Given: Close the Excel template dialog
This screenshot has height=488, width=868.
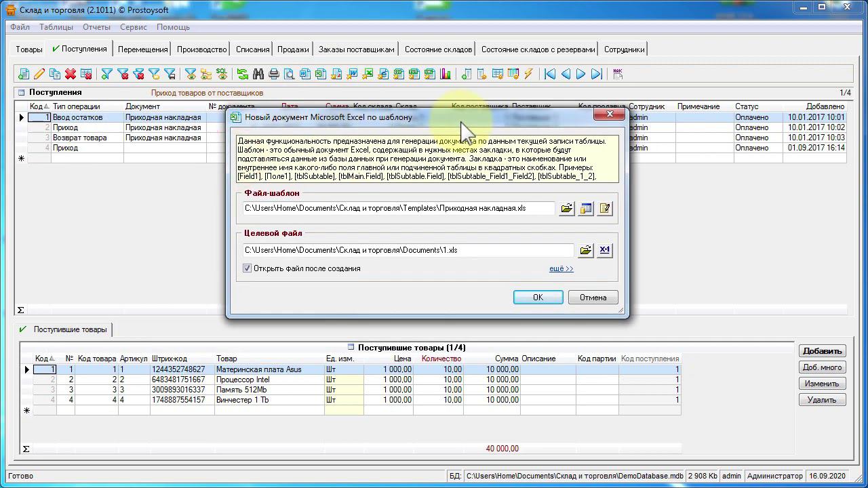Looking at the screenshot, I should coord(609,115).
